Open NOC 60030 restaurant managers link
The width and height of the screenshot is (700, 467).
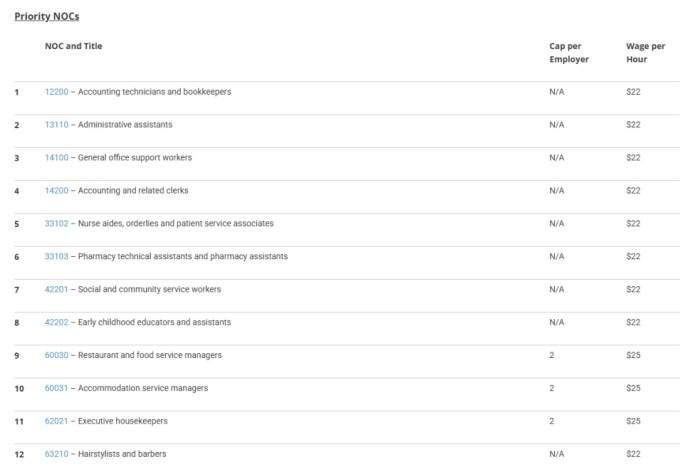point(56,356)
